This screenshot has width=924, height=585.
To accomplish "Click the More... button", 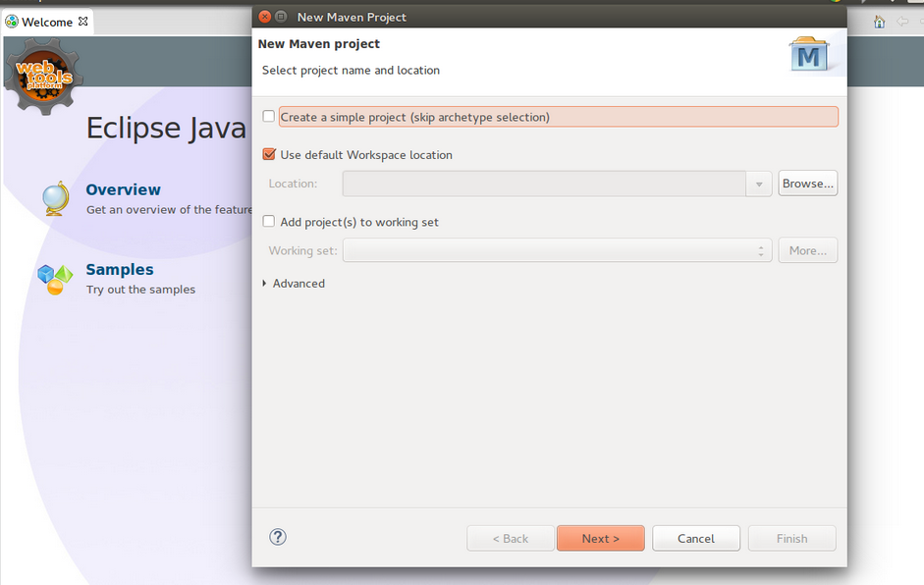I will coord(807,250).
